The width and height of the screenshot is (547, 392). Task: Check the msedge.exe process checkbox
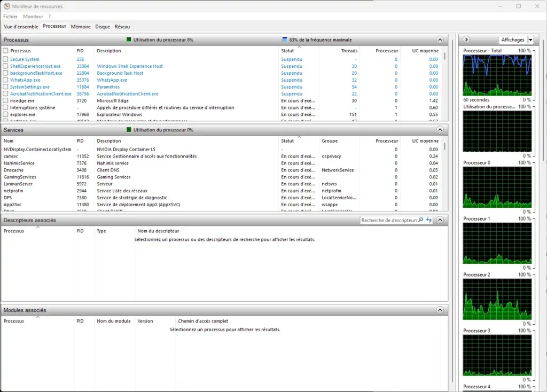click(5, 100)
